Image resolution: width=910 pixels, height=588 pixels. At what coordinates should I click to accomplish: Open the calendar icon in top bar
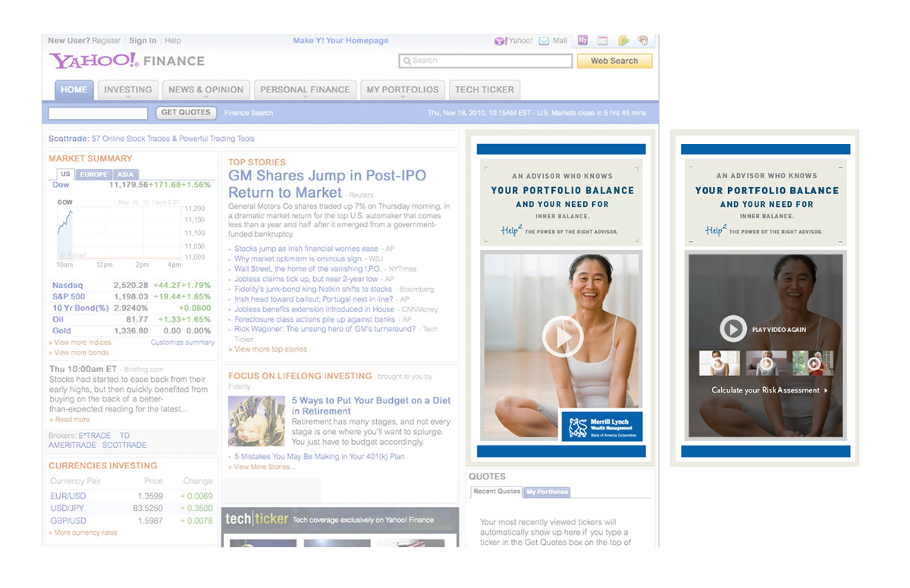tap(604, 41)
